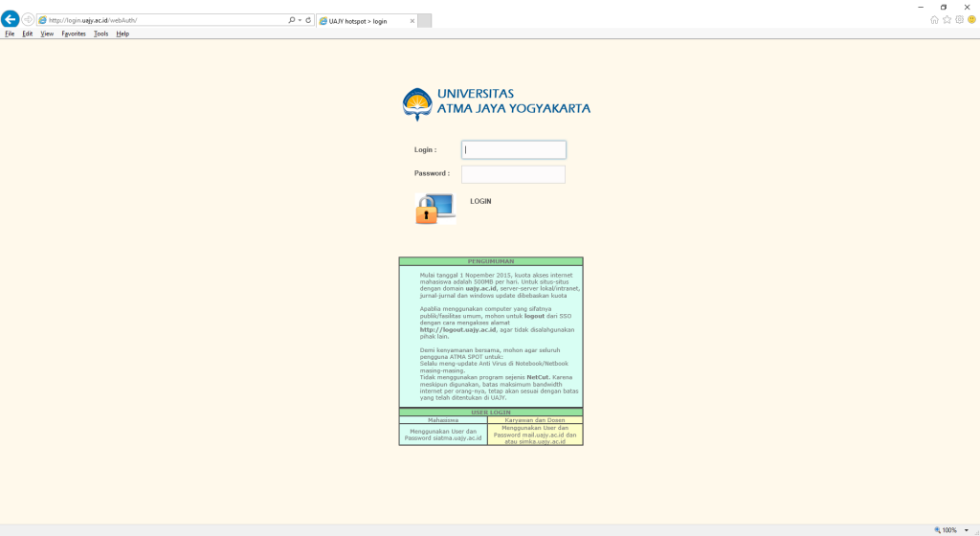Viewport: 980px width, 536px height.
Task: Select the UAJY hotspot > login tab
Action: pyautogui.click(x=367, y=21)
